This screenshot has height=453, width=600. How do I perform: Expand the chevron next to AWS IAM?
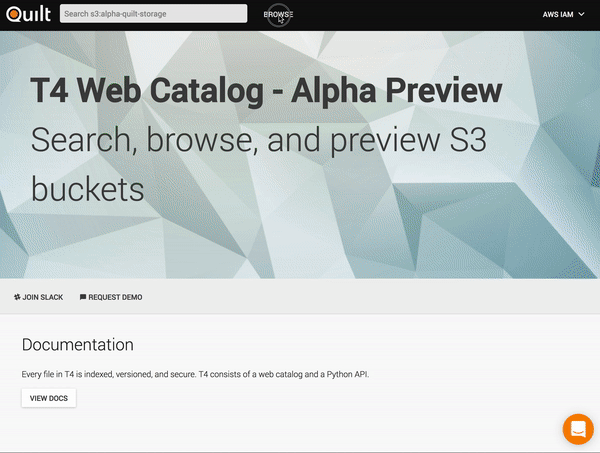click(x=581, y=14)
